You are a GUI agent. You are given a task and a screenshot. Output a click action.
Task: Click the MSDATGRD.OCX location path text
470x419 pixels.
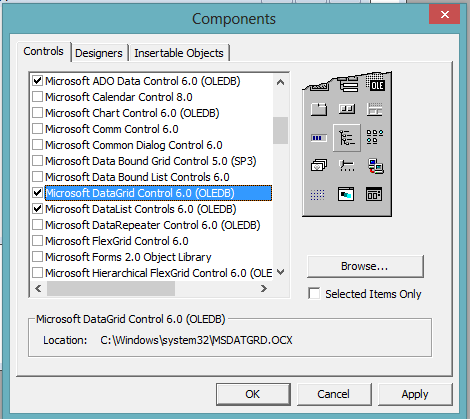(x=196, y=340)
